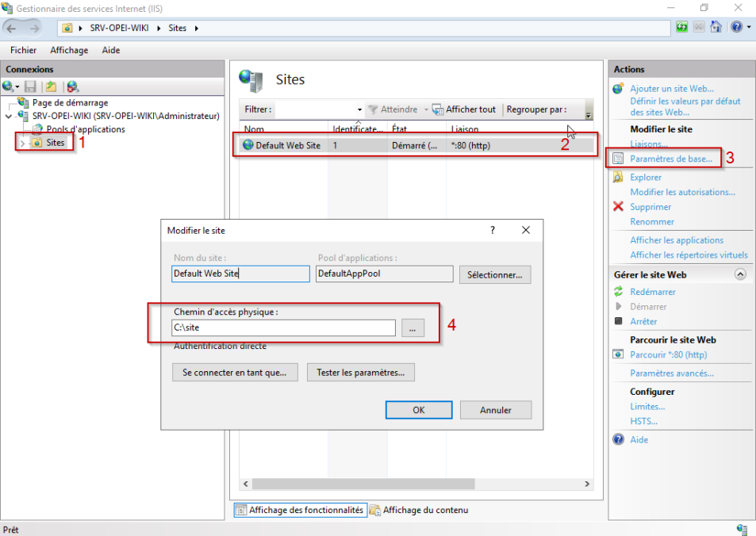Close the Modifier le site dialog

(526, 230)
